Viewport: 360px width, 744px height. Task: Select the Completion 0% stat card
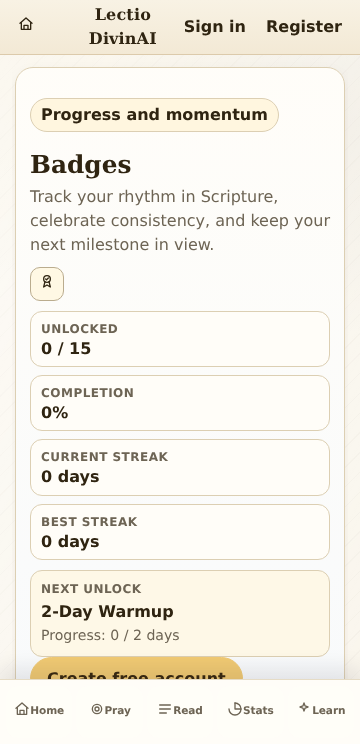click(x=180, y=403)
